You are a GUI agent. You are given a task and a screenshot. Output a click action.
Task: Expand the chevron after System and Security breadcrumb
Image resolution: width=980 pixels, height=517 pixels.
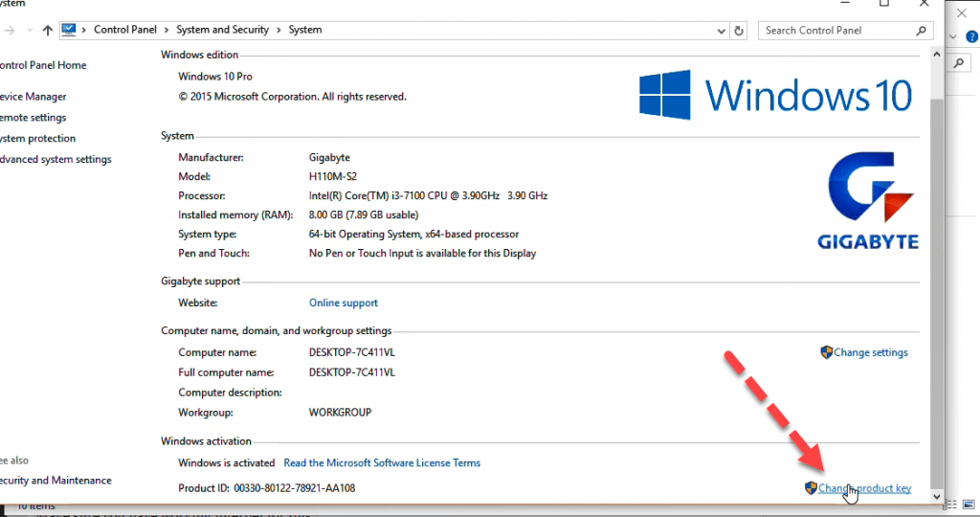pyautogui.click(x=278, y=30)
